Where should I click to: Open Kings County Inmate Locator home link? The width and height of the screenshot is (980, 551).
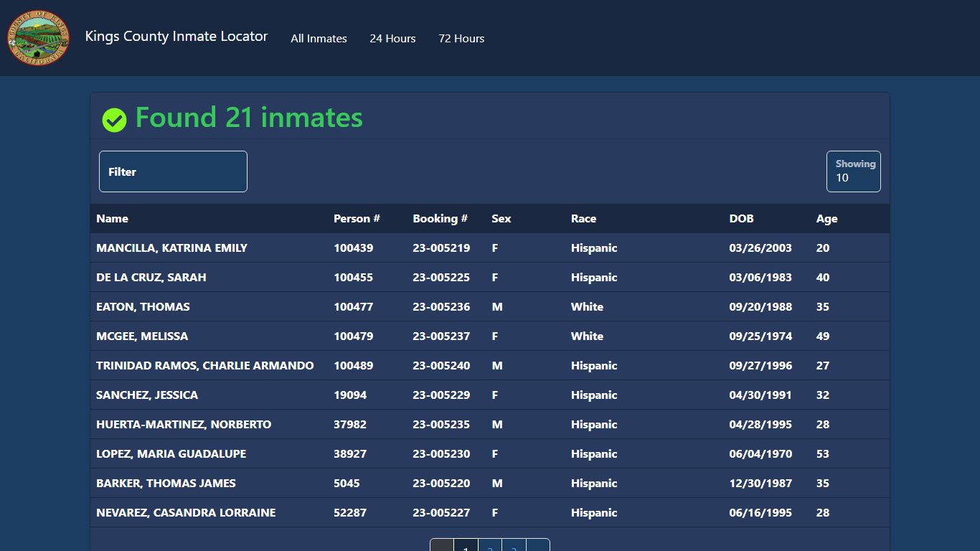[x=176, y=36]
